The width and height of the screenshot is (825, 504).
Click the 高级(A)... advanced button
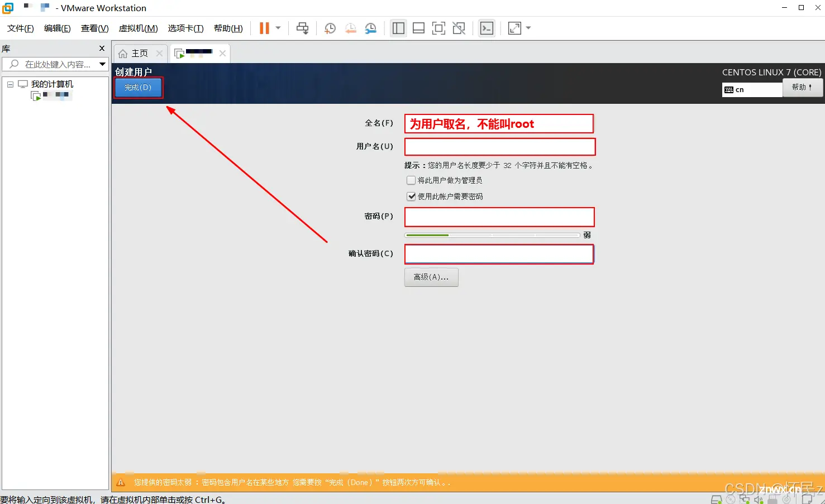click(431, 277)
